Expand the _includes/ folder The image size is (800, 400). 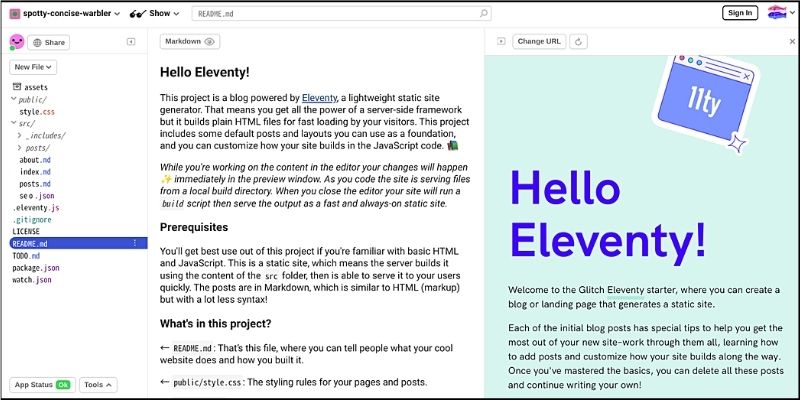42,136
